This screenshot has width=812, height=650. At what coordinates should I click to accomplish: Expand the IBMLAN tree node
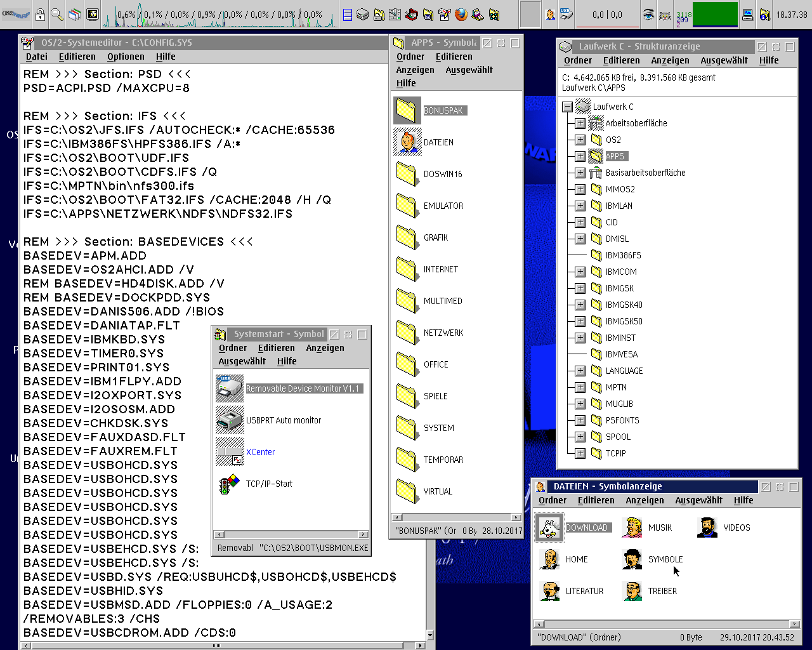click(x=580, y=206)
